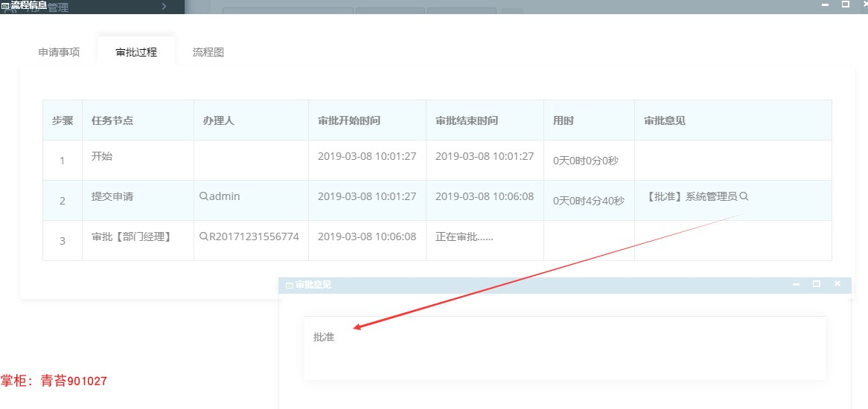Image resolution: width=868 pixels, height=409 pixels.
Task: Click the chevron arrow in the top bar
Action: 164,6
